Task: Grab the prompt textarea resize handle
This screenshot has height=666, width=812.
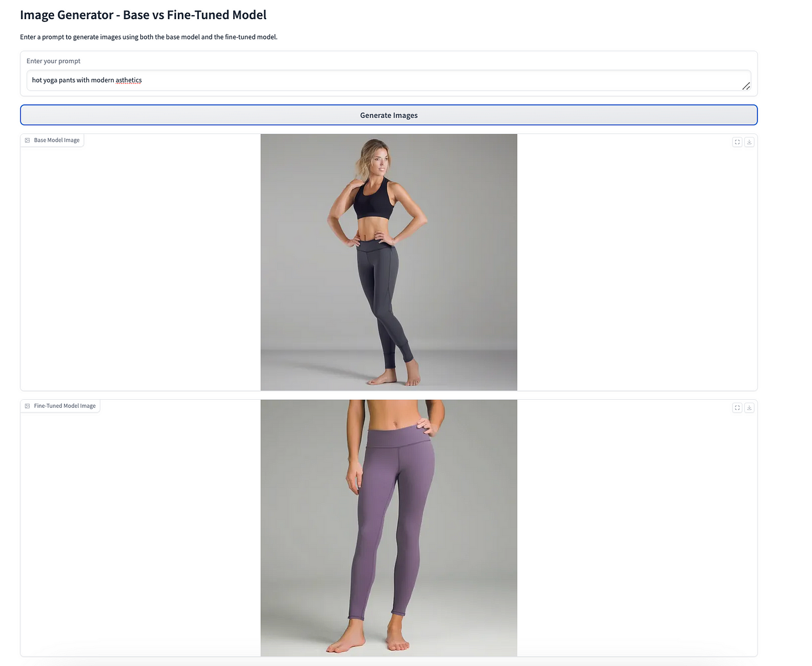Action: coord(746,86)
